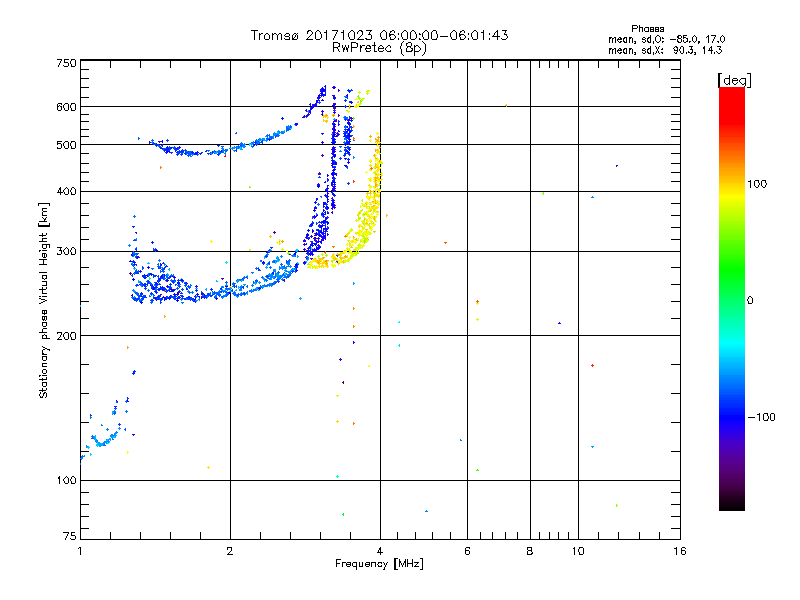The width and height of the screenshot is (800, 600).
Task: Click the black bottom of the colorbar
Action: click(x=732, y=503)
